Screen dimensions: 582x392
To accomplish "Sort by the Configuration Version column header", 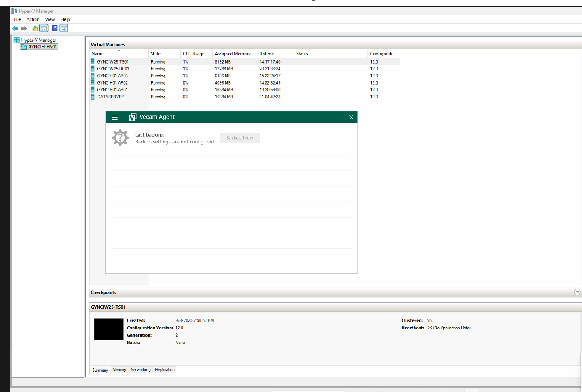I will pos(384,54).
